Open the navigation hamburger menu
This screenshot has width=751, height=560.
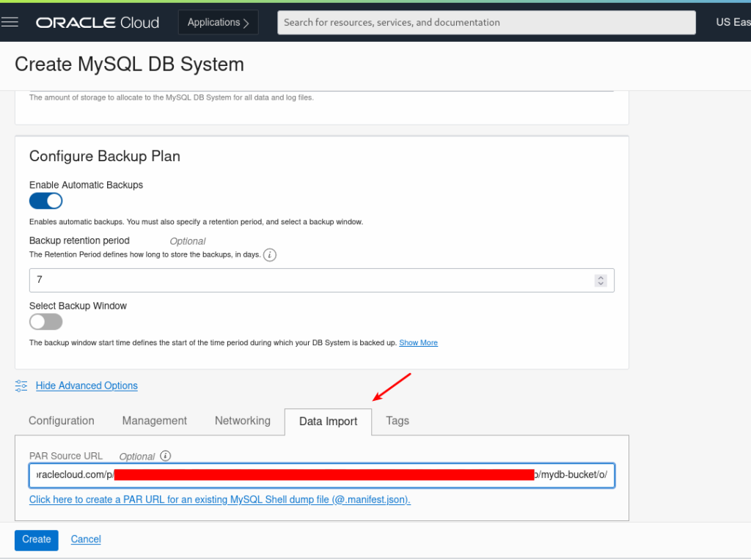click(x=10, y=22)
